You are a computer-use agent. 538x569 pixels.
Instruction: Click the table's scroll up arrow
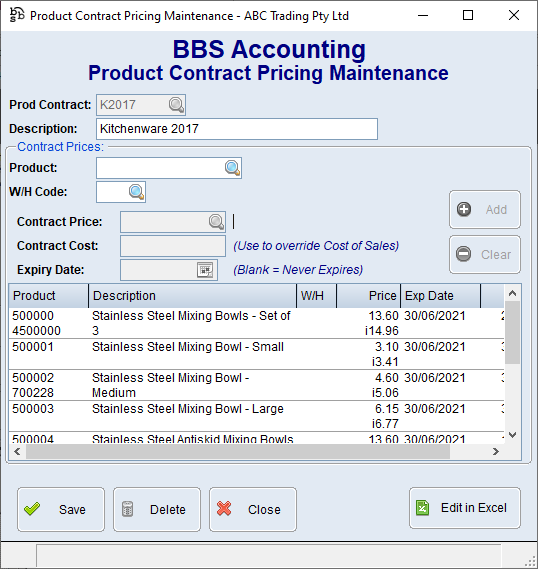(512, 293)
